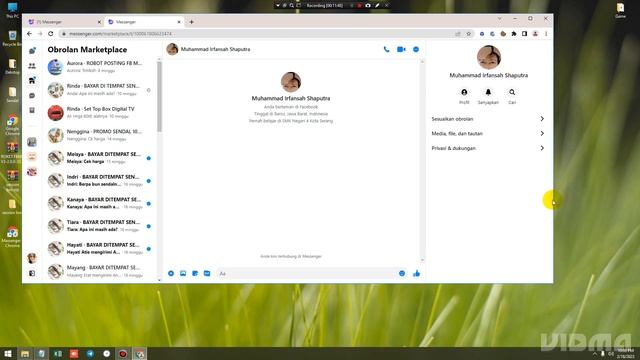Go back in browser
The image size is (640, 360).
coord(29,34)
